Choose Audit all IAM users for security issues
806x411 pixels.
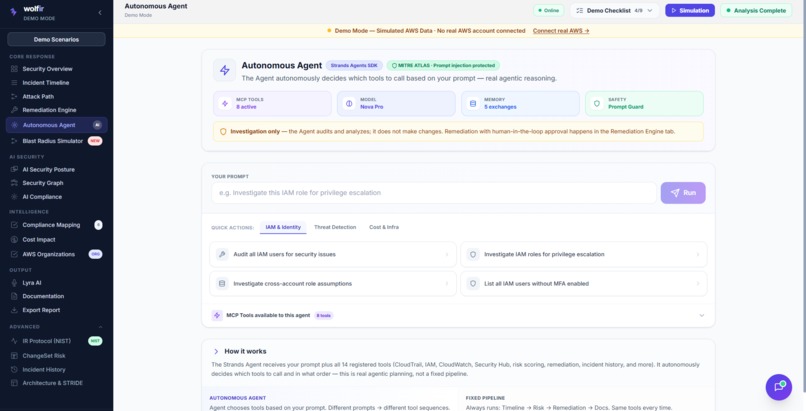pos(333,254)
